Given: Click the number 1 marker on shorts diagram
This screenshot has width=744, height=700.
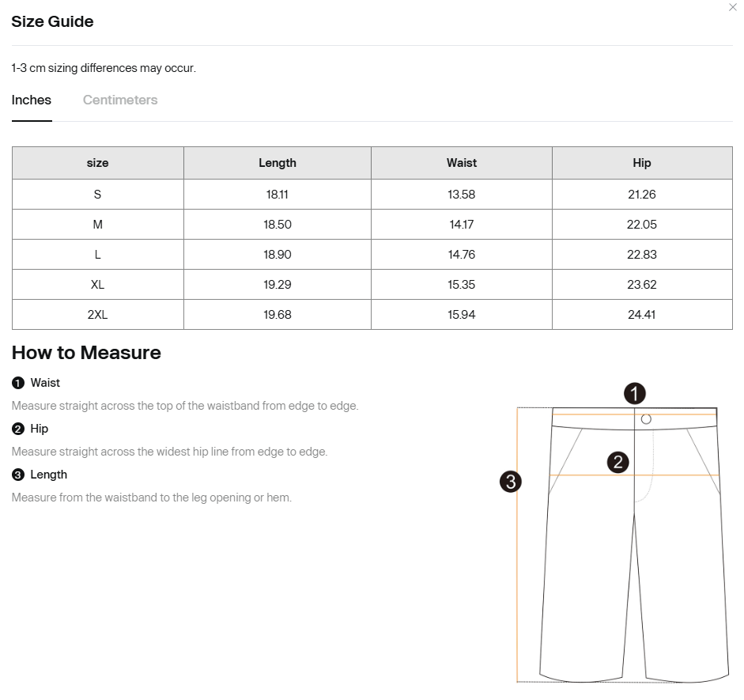Looking at the screenshot, I should point(634,393).
